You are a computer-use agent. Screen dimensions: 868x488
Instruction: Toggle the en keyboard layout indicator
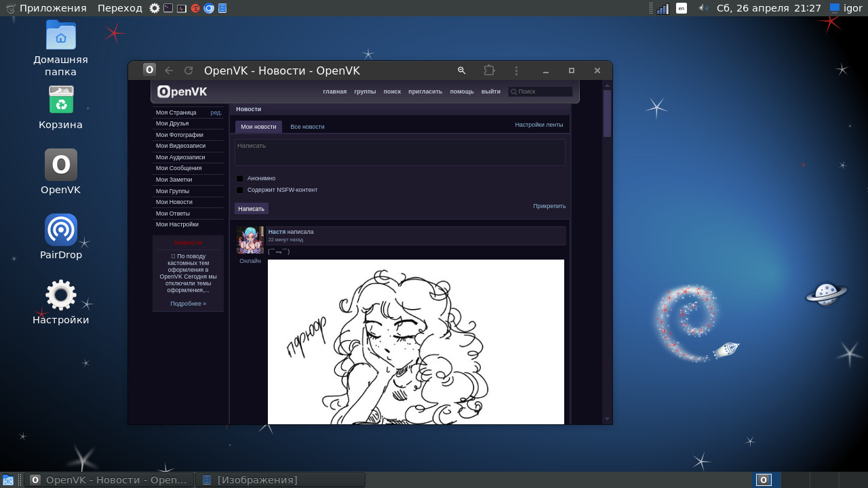[682, 8]
